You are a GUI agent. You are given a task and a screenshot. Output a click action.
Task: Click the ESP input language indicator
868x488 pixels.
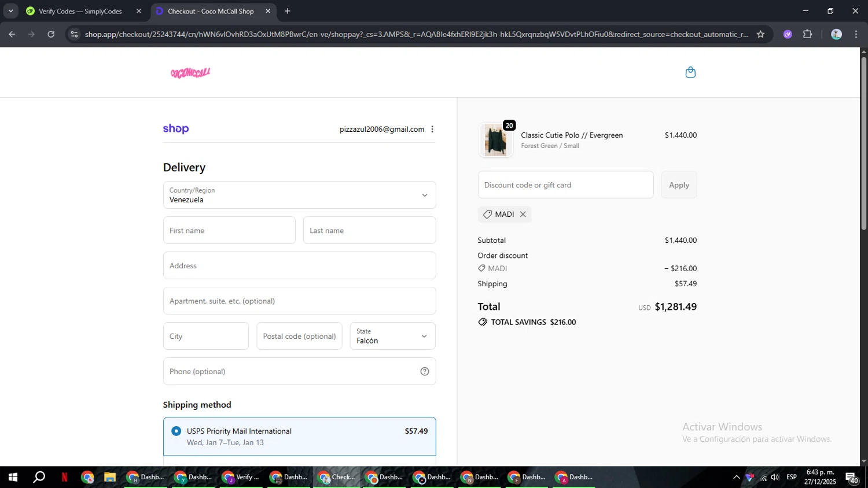point(792,477)
